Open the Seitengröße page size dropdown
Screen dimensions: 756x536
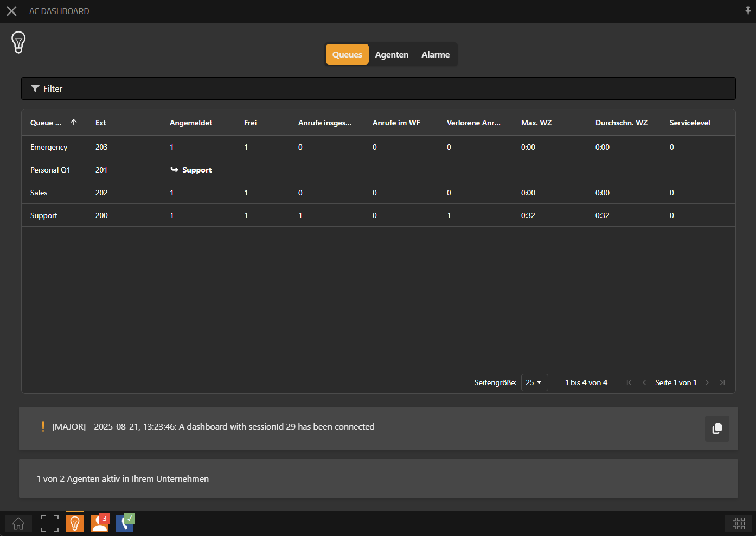click(x=534, y=382)
